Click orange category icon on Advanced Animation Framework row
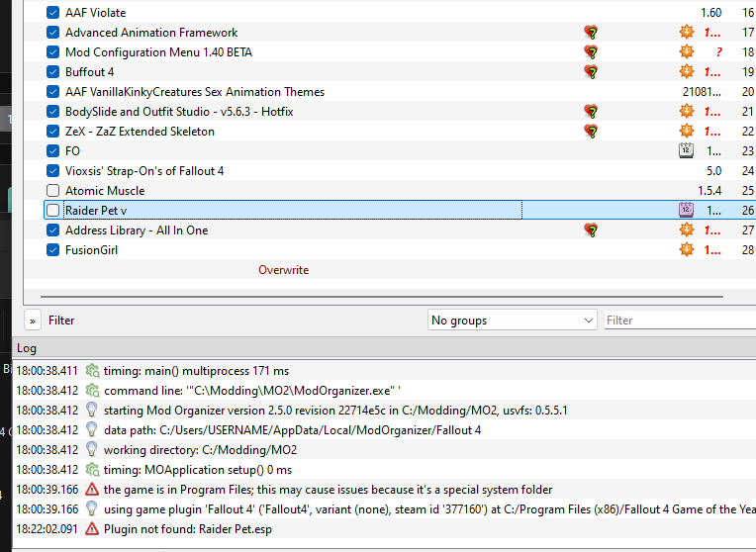The image size is (756, 552). pyautogui.click(x=687, y=33)
